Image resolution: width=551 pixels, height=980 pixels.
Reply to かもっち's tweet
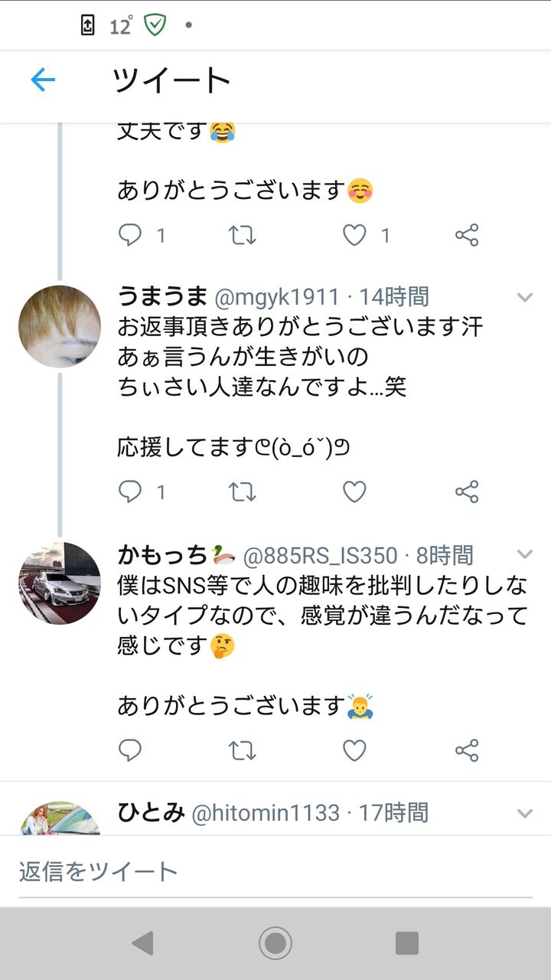[130, 750]
